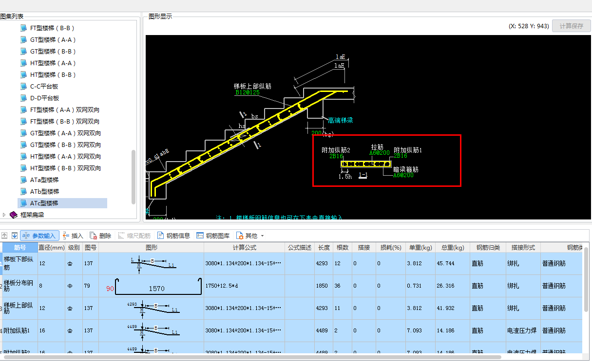Click the 1750+12.5*d formula cell

(x=245, y=286)
